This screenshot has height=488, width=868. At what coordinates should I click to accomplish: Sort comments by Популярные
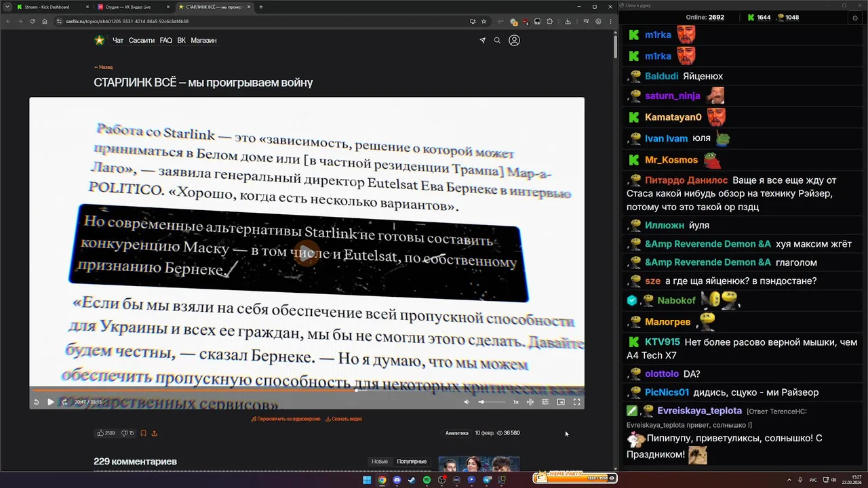[x=412, y=462]
